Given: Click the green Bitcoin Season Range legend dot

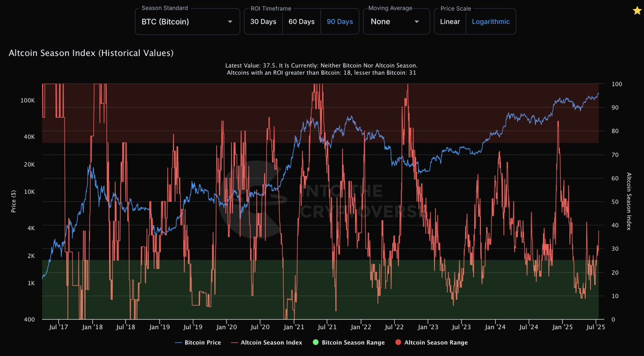Looking at the screenshot, I should pyautogui.click(x=315, y=343).
